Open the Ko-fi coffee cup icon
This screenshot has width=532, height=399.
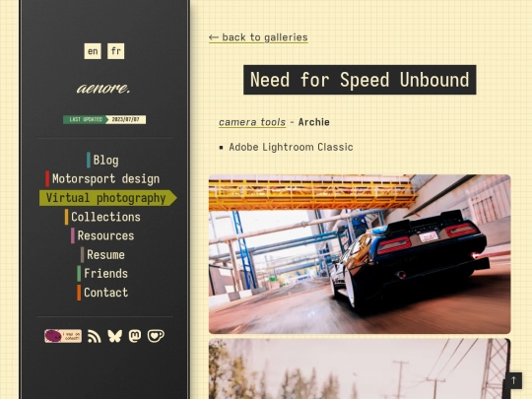pos(156,336)
